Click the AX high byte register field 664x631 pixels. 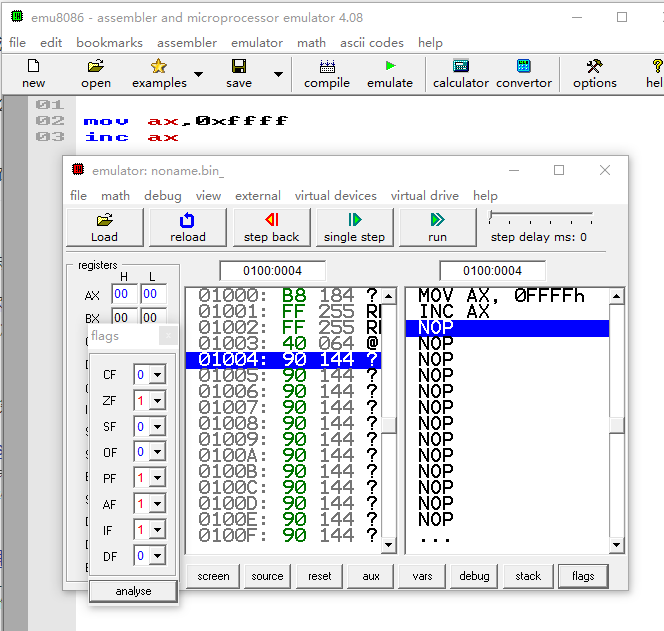[x=125, y=294]
